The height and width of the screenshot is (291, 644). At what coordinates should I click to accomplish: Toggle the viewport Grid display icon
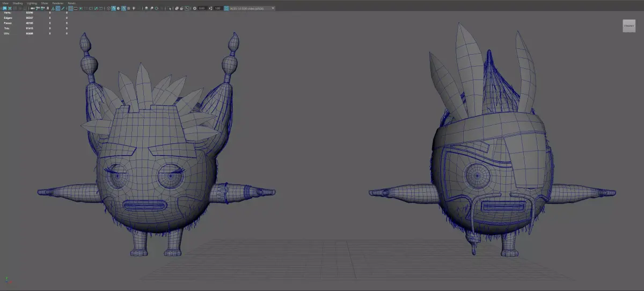coord(71,9)
